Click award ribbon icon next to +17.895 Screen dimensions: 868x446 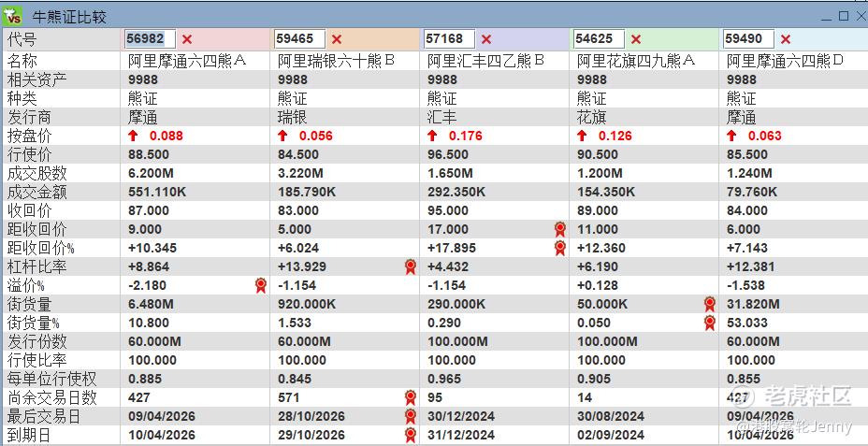559,248
